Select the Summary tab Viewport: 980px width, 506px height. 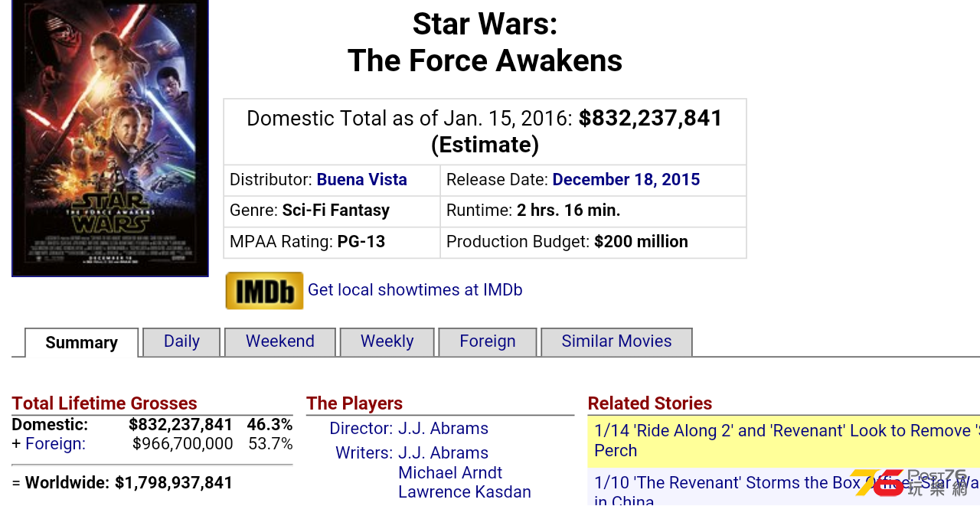click(x=82, y=342)
